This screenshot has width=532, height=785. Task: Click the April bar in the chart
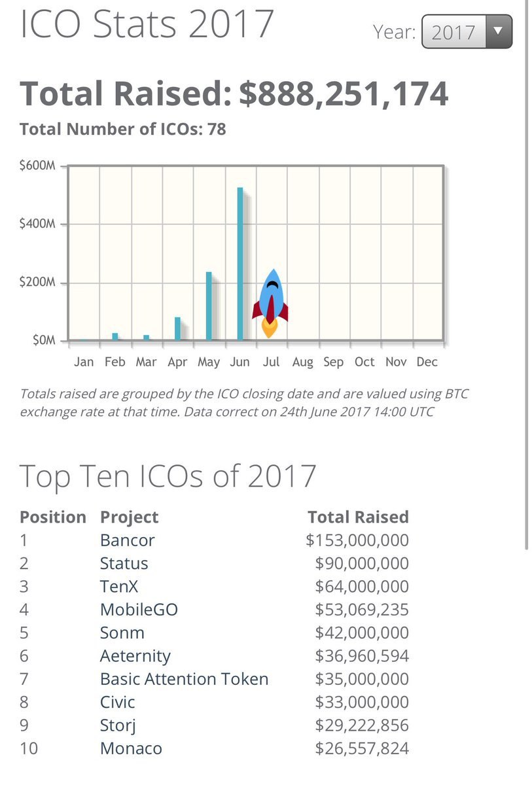pos(177,328)
